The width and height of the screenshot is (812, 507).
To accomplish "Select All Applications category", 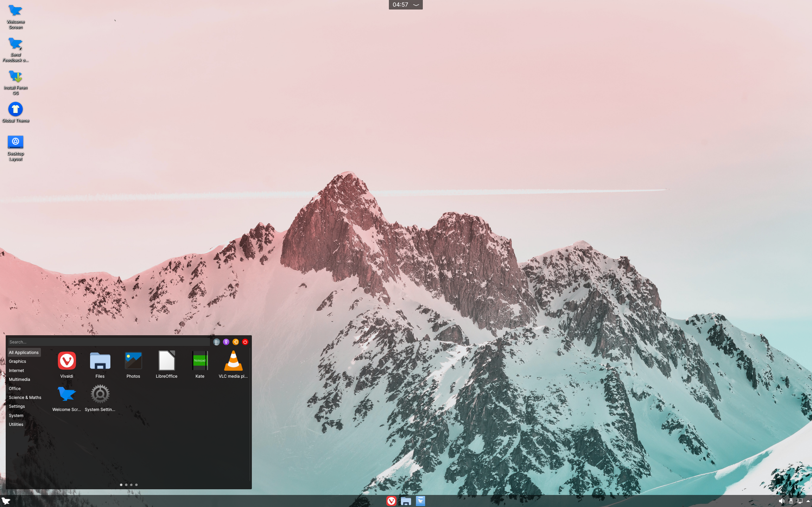I will (x=23, y=352).
